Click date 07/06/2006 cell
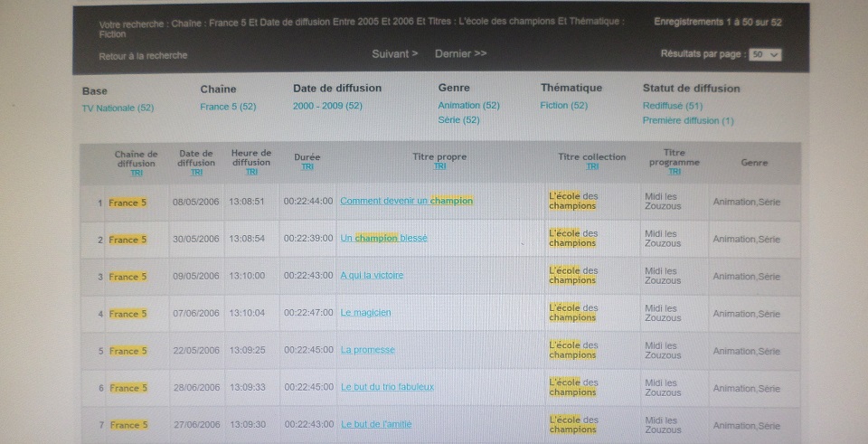The height and width of the screenshot is (444, 868). [196, 314]
